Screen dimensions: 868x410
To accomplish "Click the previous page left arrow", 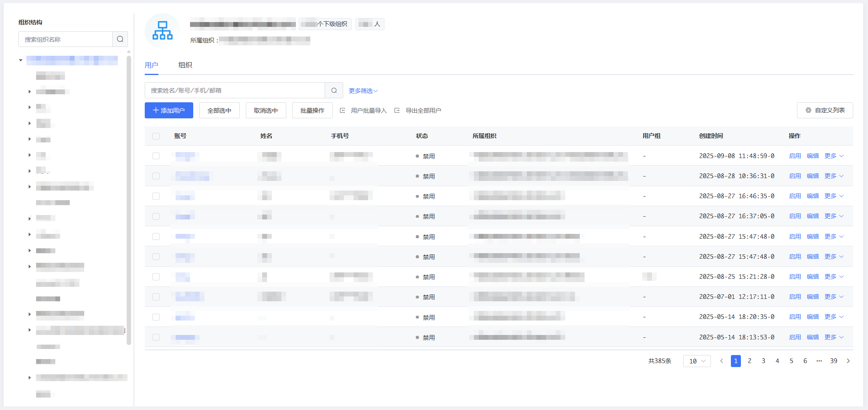I will point(722,361).
